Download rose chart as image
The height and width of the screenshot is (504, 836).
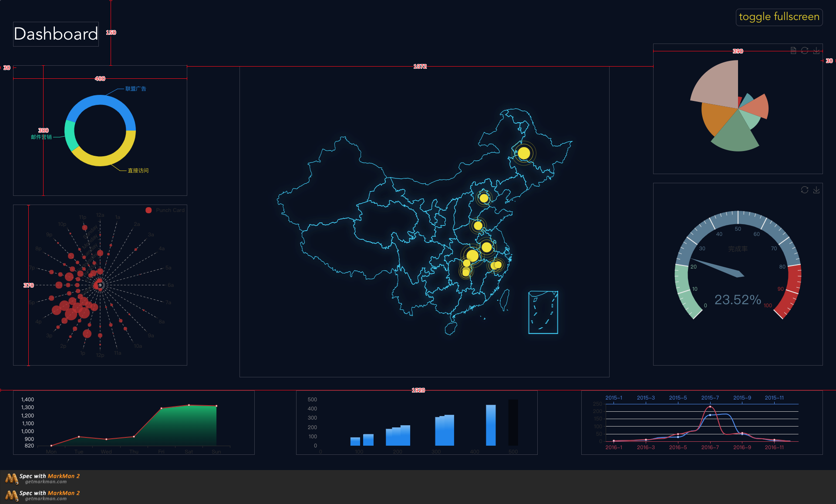coord(816,50)
